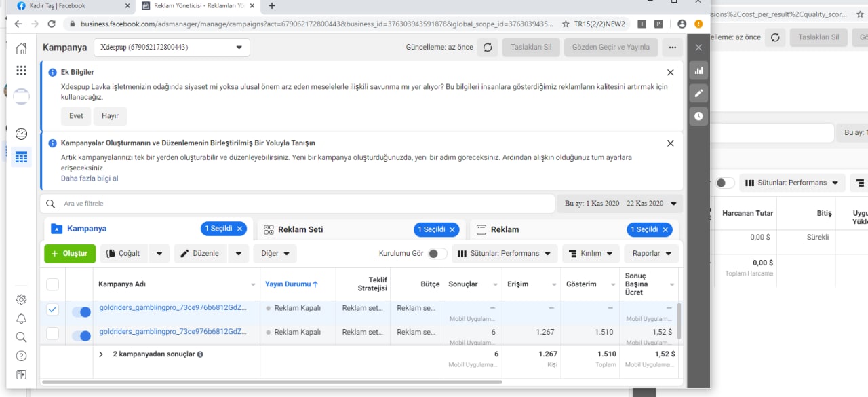Answer Hayır in Ek Bilgiler
The height and width of the screenshot is (397, 868).
(x=110, y=116)
